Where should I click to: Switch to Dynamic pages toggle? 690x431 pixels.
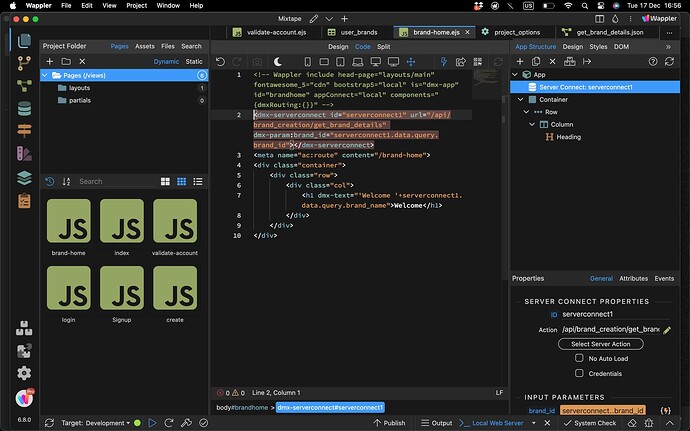pyautogui.click(x=166, y=62)
